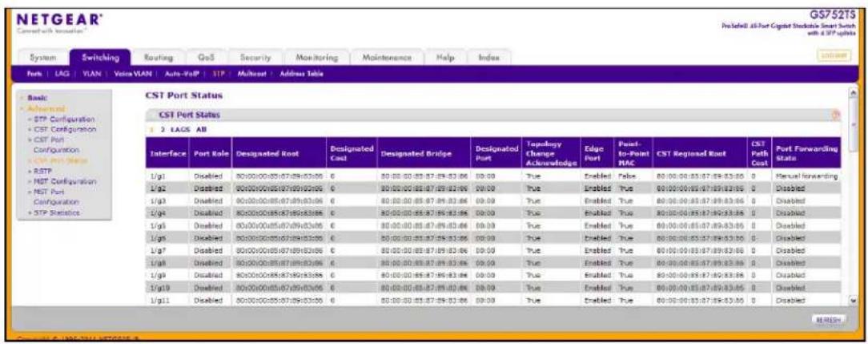The width and height of the screenshot is (868, 344).
Task: Open the Routing tab
Action: 159,58
